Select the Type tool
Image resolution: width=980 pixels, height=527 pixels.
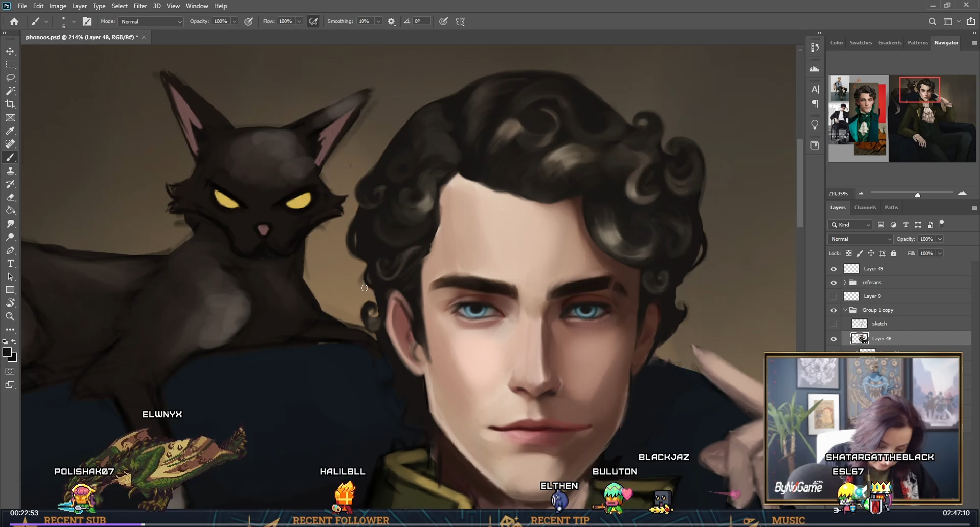tap(10, 264)
